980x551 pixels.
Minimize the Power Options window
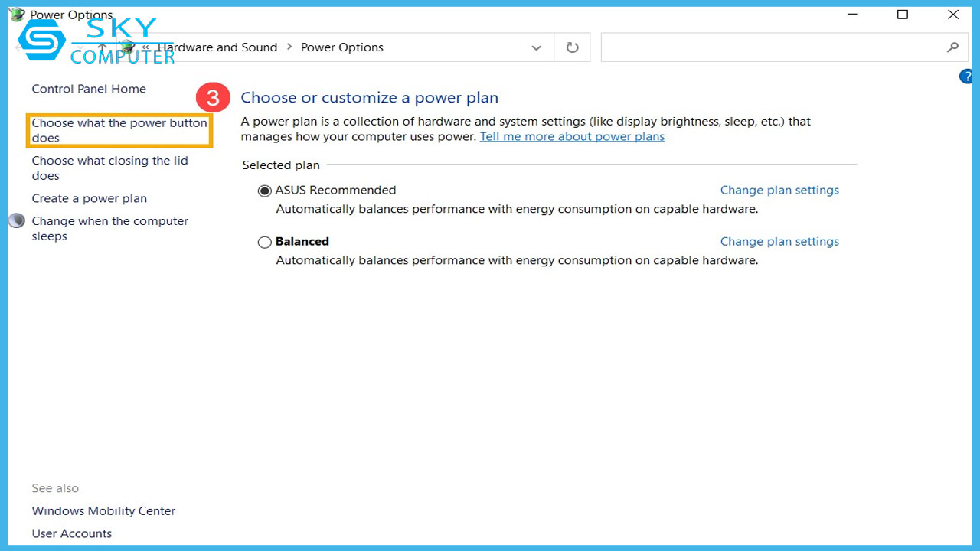pos(852,15)
